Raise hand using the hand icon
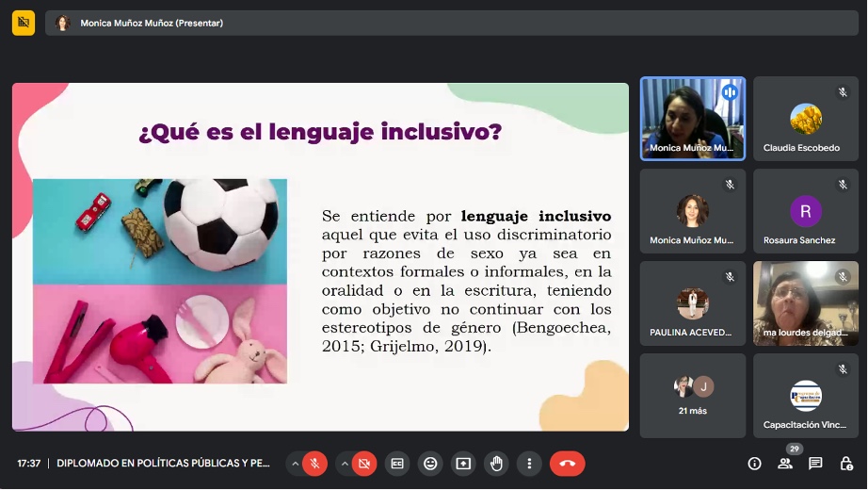Screen dimensions: 868x490 click(x=496, y=464)
